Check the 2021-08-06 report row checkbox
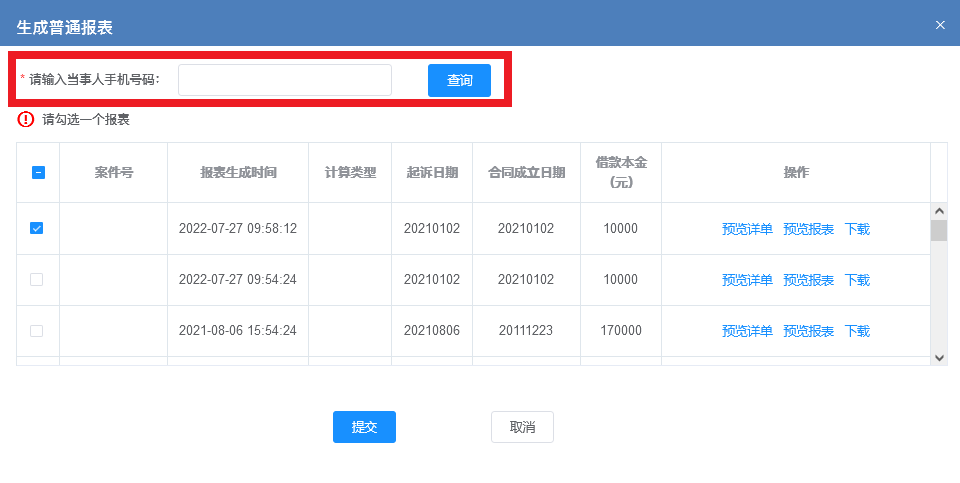This screenshot has height=483, width=960. click(x=37, y=331)
